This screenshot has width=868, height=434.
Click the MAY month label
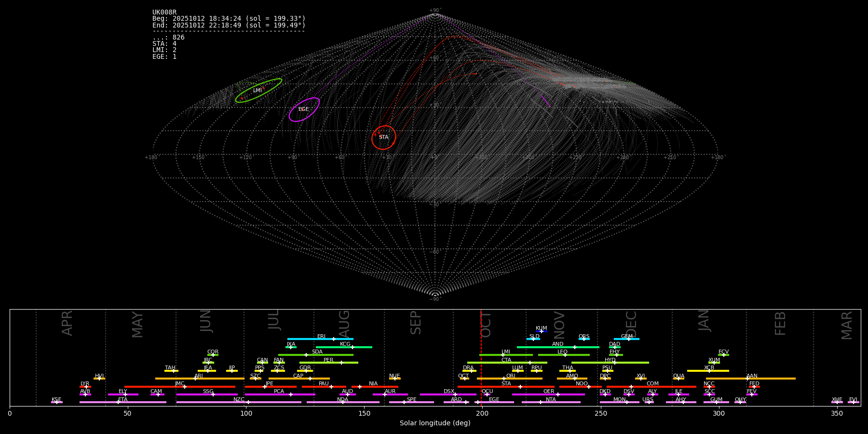point(137,325)
